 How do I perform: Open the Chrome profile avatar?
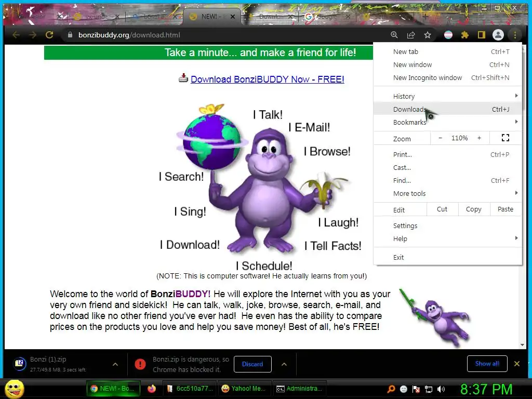498,35
